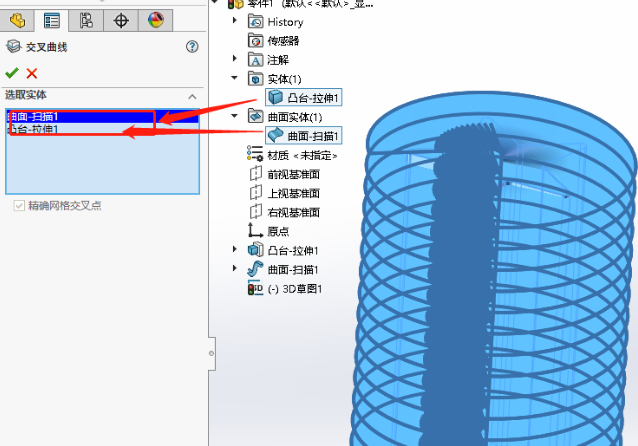Cancel with the red X button
The height and width of the screenshot is (446, 638).
coord(32,73)
